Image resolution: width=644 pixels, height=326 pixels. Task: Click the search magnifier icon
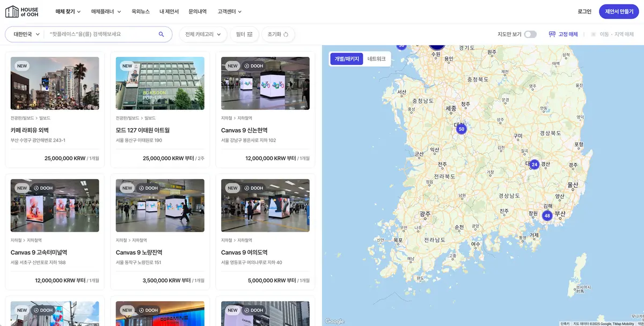(x=161, y=34)
